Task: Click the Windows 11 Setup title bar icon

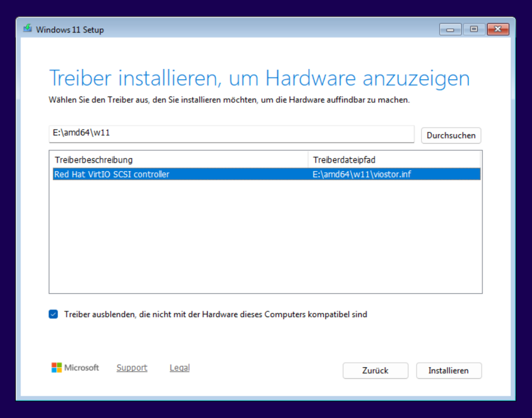Action: pos(27,29)
